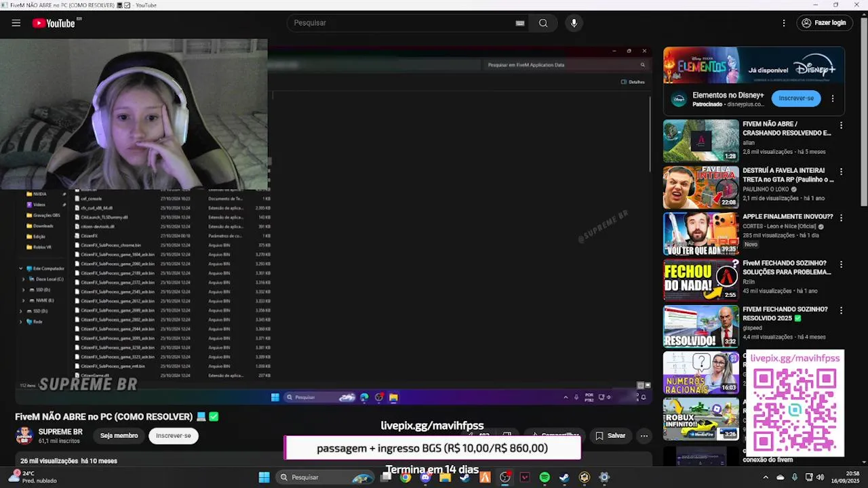Click the Seja membro button

tap(119, 436)
